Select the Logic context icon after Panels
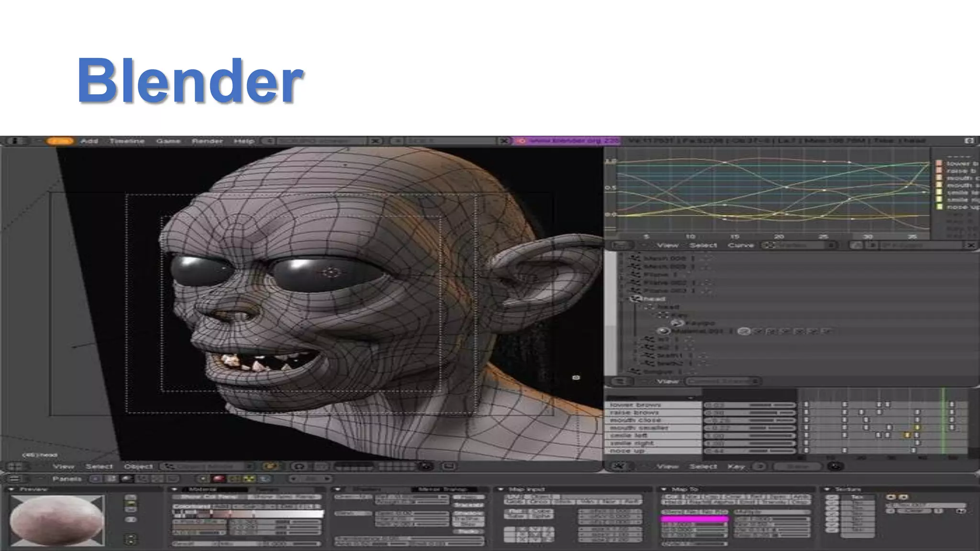Viewport: 980px width, 551px height. (x=96, y=479)
